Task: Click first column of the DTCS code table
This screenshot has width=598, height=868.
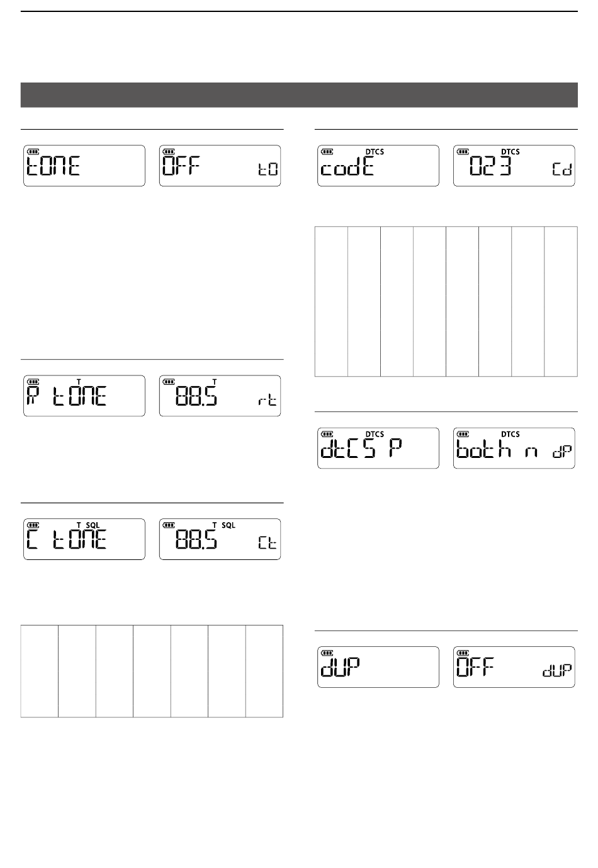Action: (331, 301)
